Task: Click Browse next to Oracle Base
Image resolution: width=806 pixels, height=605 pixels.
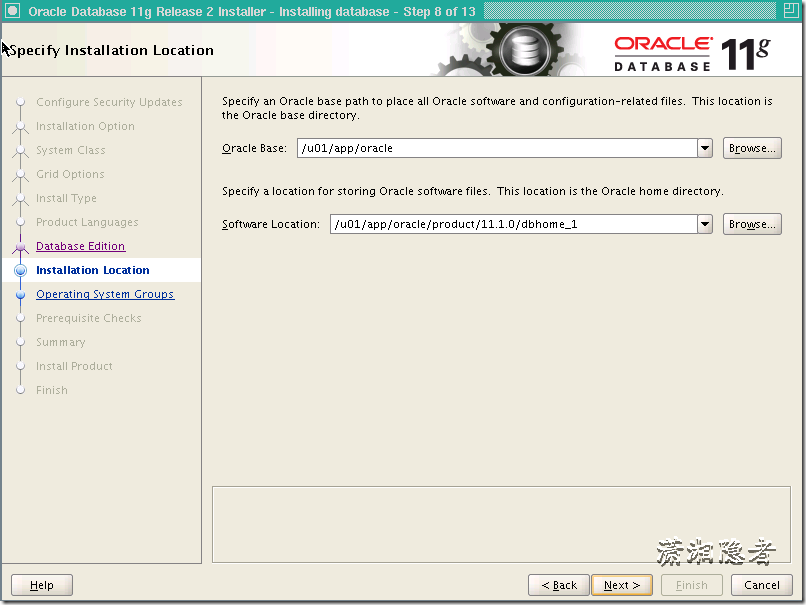Action: [751, 146]
